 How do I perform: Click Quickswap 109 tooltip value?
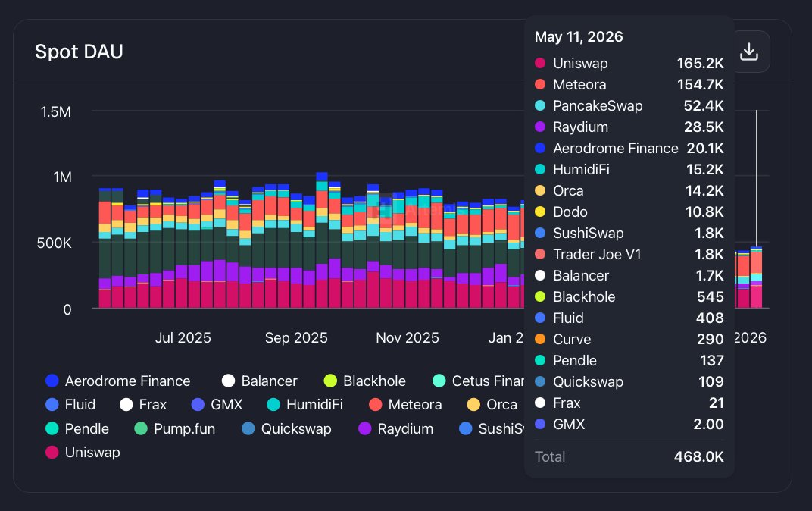710,382
